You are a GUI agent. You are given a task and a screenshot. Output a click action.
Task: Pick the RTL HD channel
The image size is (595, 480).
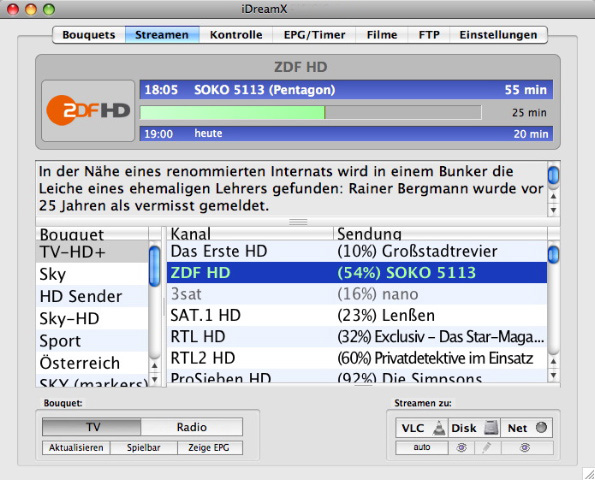357,337
